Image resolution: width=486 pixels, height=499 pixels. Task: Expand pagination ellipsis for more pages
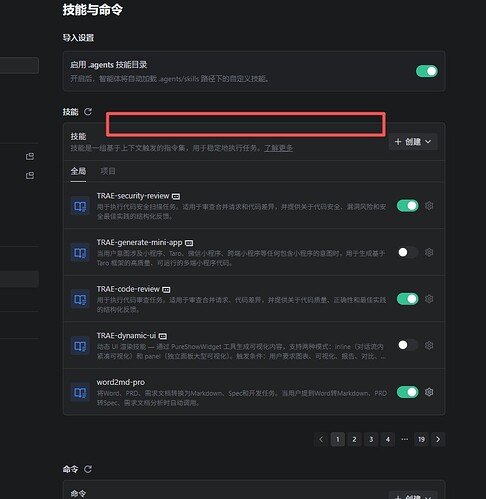pyautogui.click(x=405, y=439)
